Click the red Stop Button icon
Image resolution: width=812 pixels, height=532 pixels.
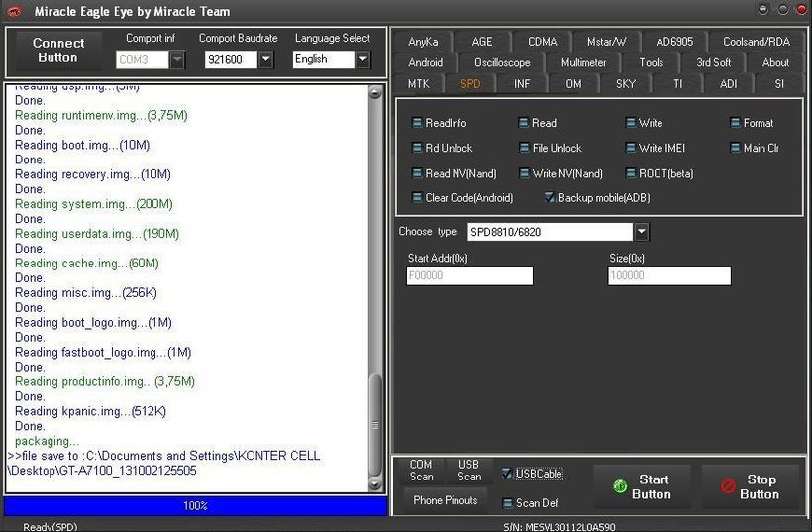[728, 487]
